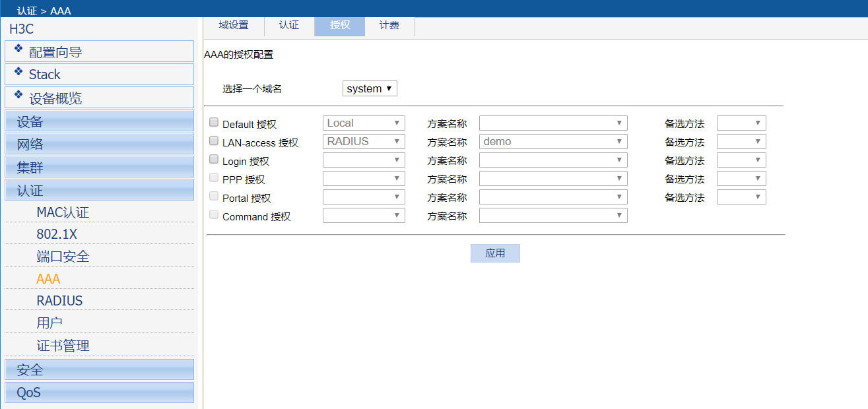
Task: Click the diamond icon beside 设备概览
Action: pos(18,94)
